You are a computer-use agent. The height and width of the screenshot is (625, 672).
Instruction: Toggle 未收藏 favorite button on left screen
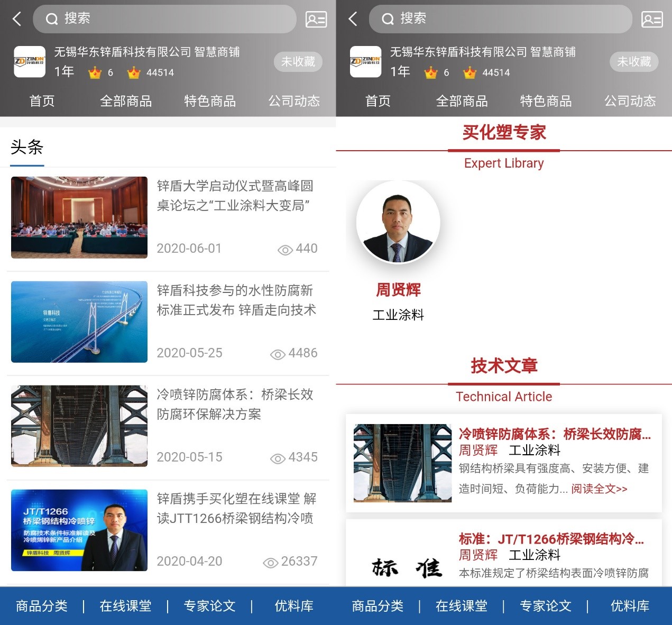[298, 62]
